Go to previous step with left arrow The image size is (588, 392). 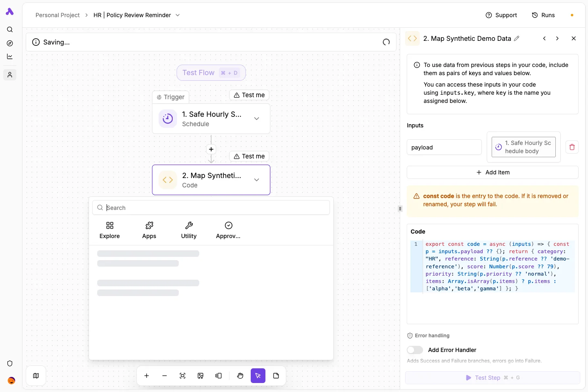tap(544, 38)
